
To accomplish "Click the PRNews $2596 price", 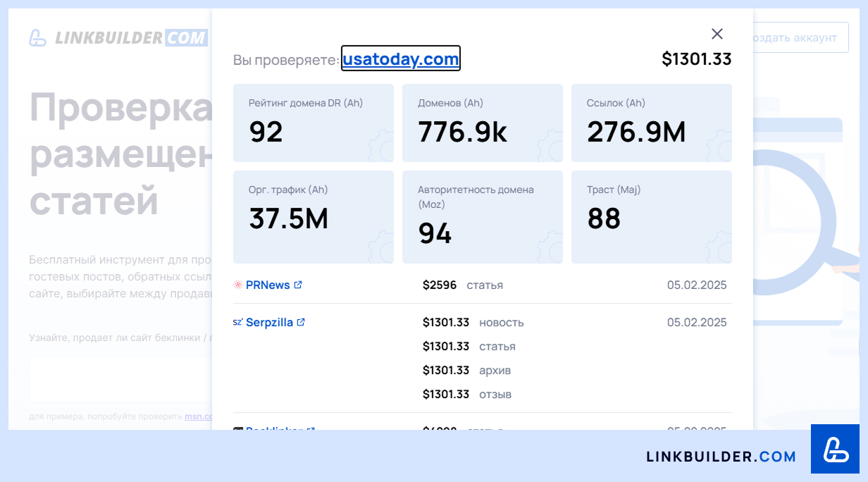I will pyautogui.click(x=440, y=285).
